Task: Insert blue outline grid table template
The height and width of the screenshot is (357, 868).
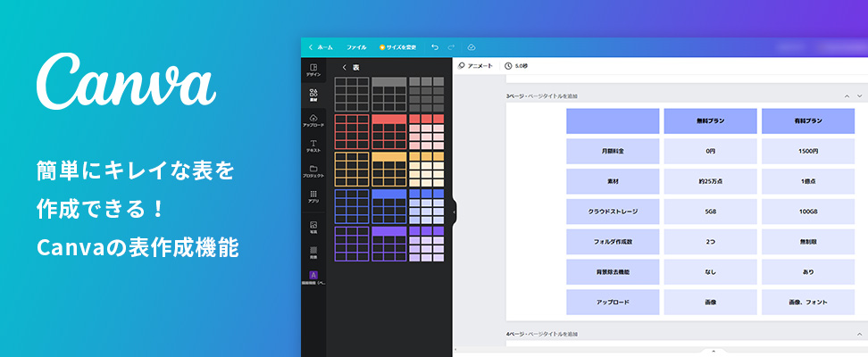Action: 352,206
